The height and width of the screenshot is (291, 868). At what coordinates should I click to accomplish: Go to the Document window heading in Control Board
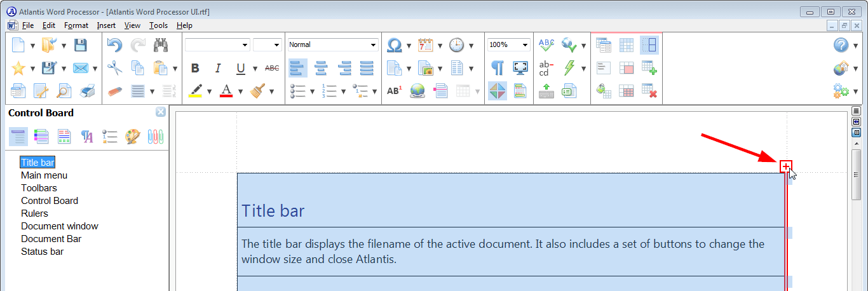[x=60, y=226]
